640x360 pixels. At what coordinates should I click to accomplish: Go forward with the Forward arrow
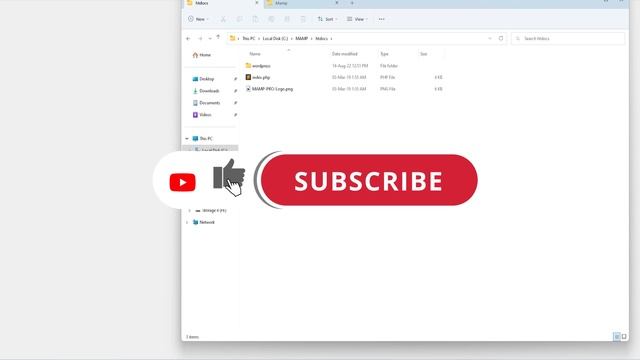pos(200,38)
